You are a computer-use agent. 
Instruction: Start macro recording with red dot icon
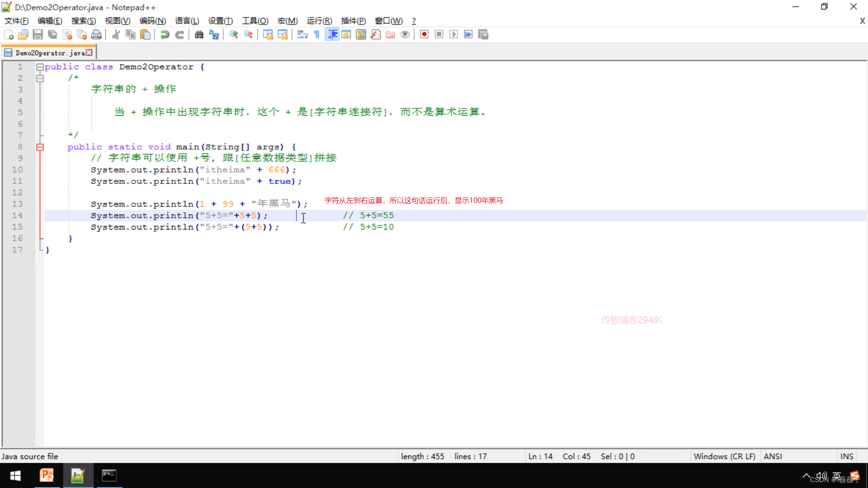click(424, 34)
